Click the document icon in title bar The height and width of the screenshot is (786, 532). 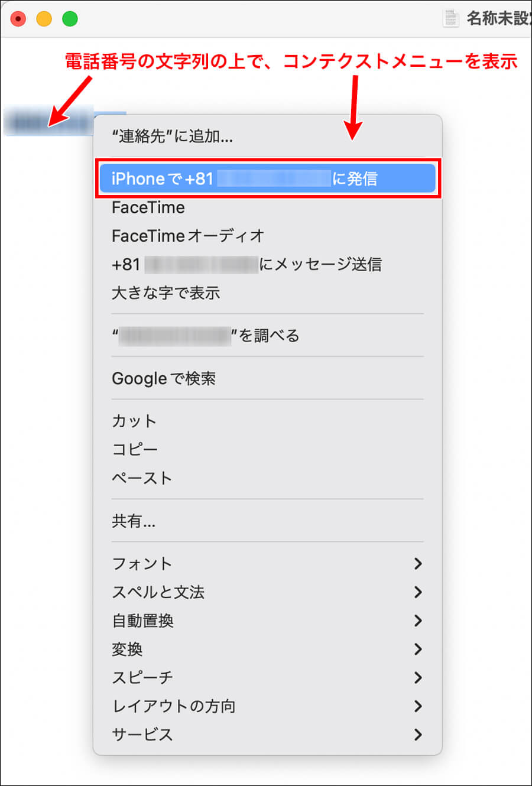click(451, 18)
